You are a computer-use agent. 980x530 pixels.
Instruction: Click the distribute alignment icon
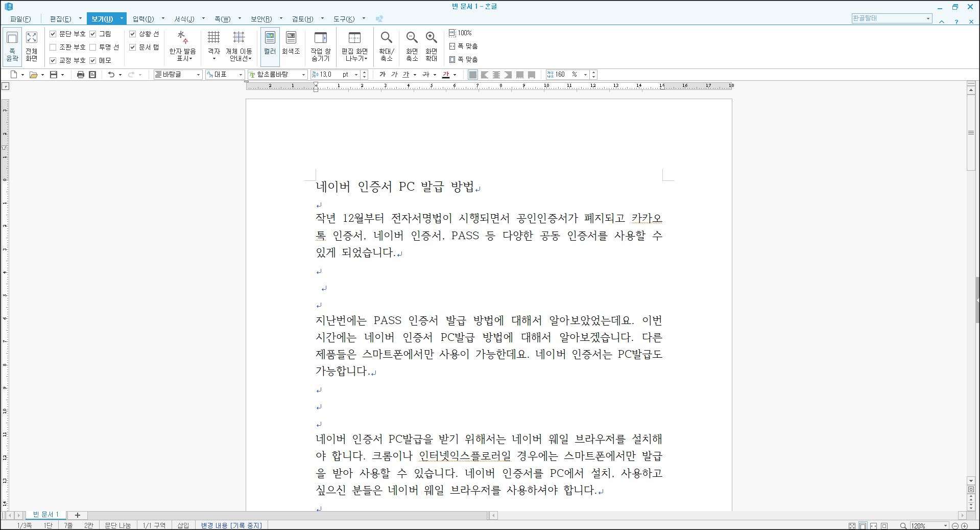520,75
